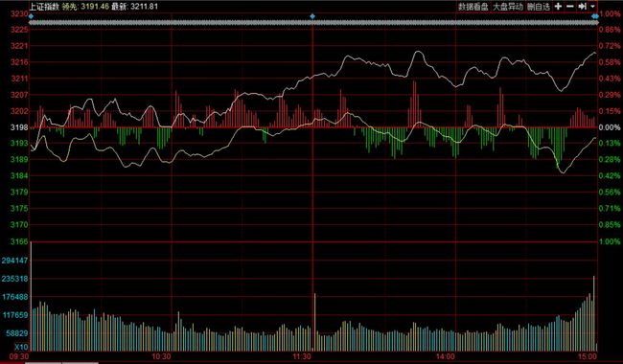Click the 09:30 time axis label
The width and height of the screenshot is (623, 364).
coord(18,356)
